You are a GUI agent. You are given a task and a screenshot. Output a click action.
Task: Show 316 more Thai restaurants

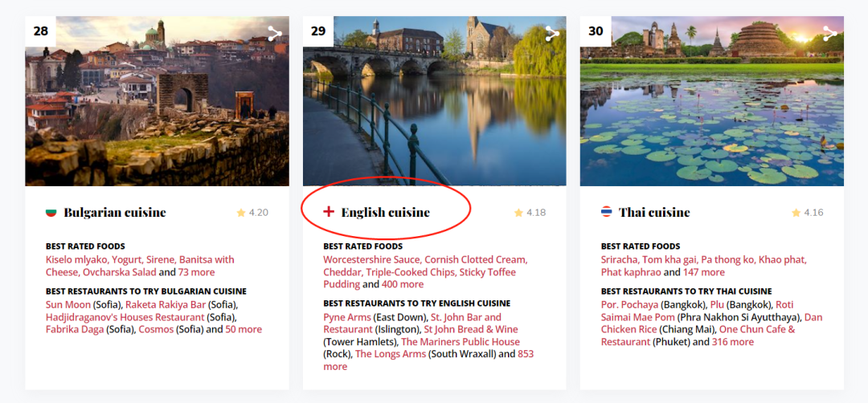click(733, 342)
